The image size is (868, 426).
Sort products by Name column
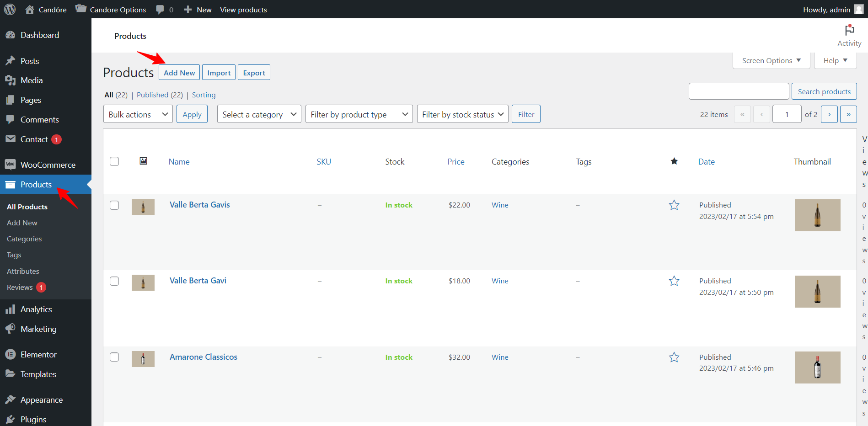(x=179, y=161)
